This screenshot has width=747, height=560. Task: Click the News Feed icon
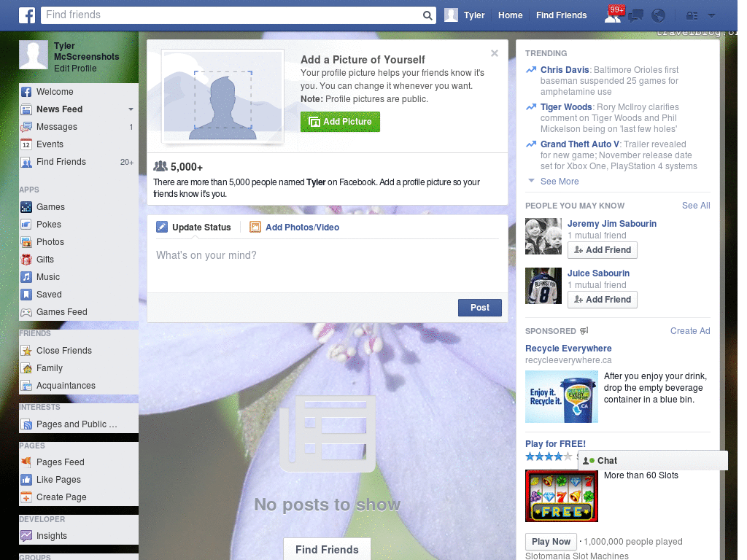pyautogui.click(x=26, y=109)
